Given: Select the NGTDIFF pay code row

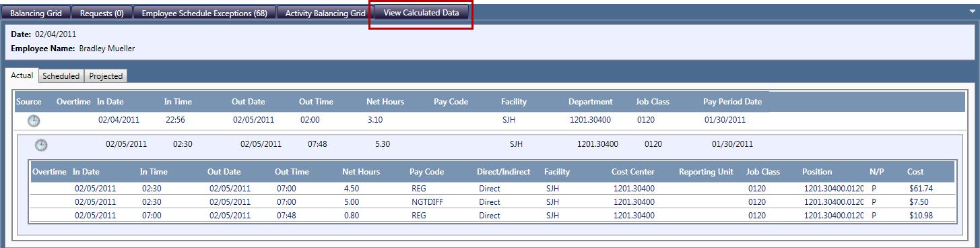Looking at the screenshot, I should click(x=492, y=201).
